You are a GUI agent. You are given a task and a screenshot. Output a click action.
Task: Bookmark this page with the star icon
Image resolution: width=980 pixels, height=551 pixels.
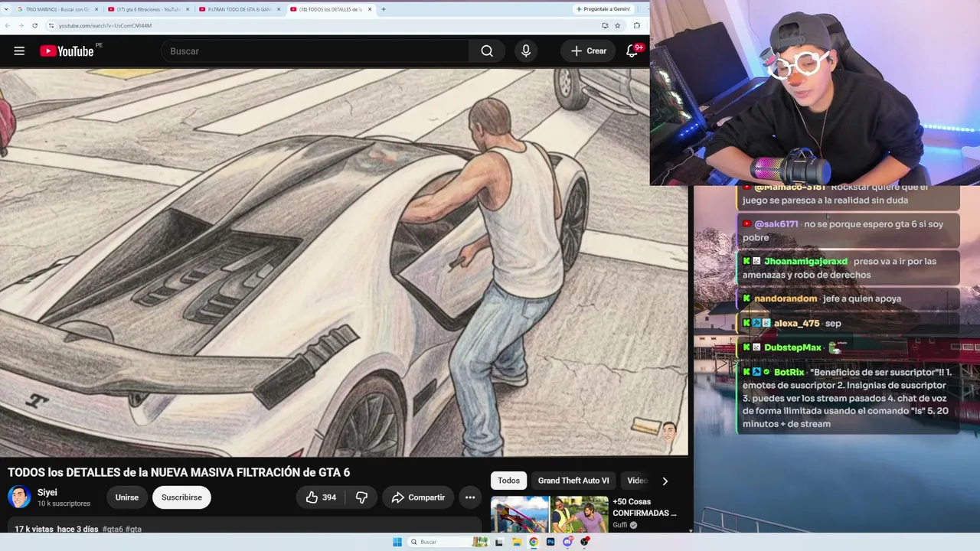617,25
